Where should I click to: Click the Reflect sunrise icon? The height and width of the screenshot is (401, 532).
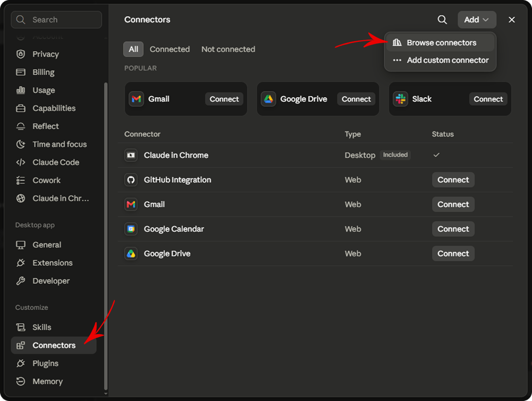pos(21,126)
